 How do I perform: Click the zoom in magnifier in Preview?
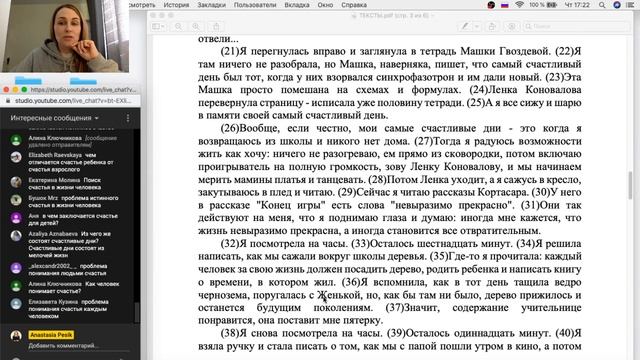click(196, 27)
